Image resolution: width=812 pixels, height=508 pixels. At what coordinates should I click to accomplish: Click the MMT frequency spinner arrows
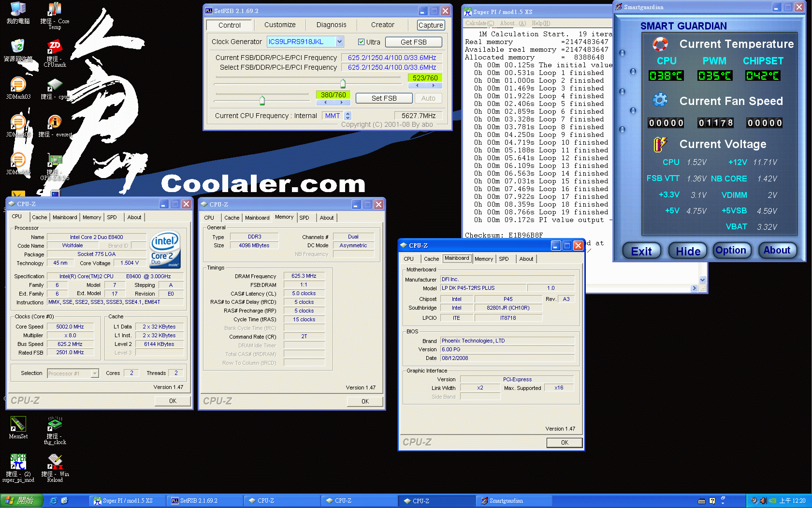coord(348,116)
